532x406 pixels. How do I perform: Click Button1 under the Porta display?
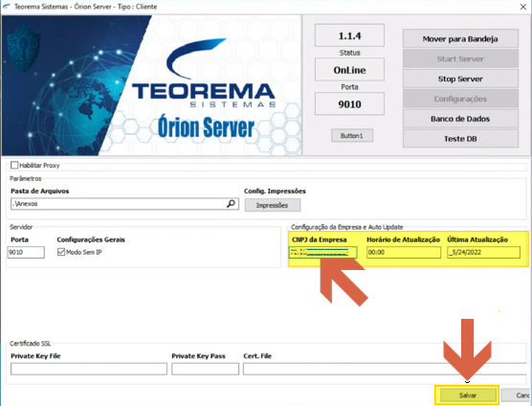pyautogui.click(x=352, y=135)
